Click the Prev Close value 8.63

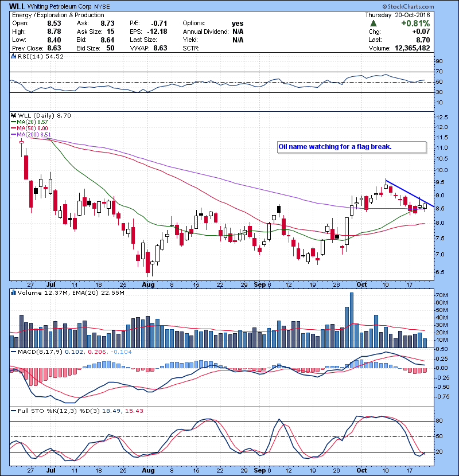tap(54, 48)
